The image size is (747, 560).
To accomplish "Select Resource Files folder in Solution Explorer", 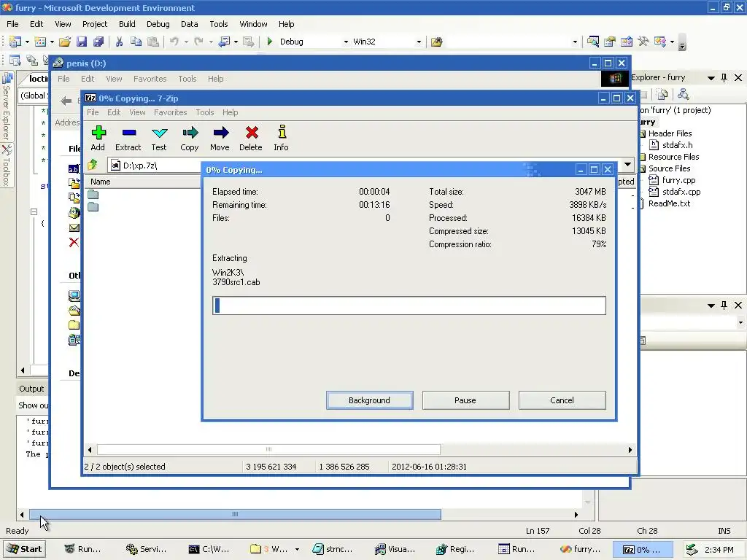I will [673, 157].
